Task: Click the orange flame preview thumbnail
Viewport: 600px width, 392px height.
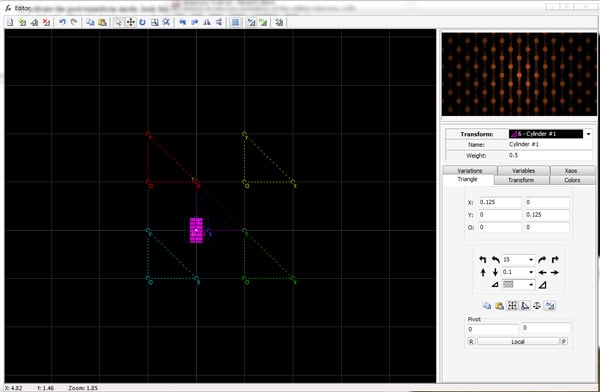Action: point(519,74)
